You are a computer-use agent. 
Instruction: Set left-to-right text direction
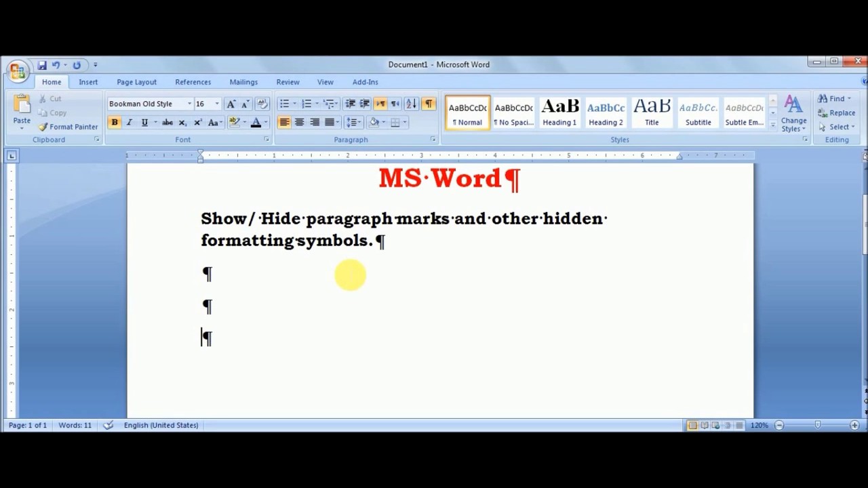pos(380,104)
